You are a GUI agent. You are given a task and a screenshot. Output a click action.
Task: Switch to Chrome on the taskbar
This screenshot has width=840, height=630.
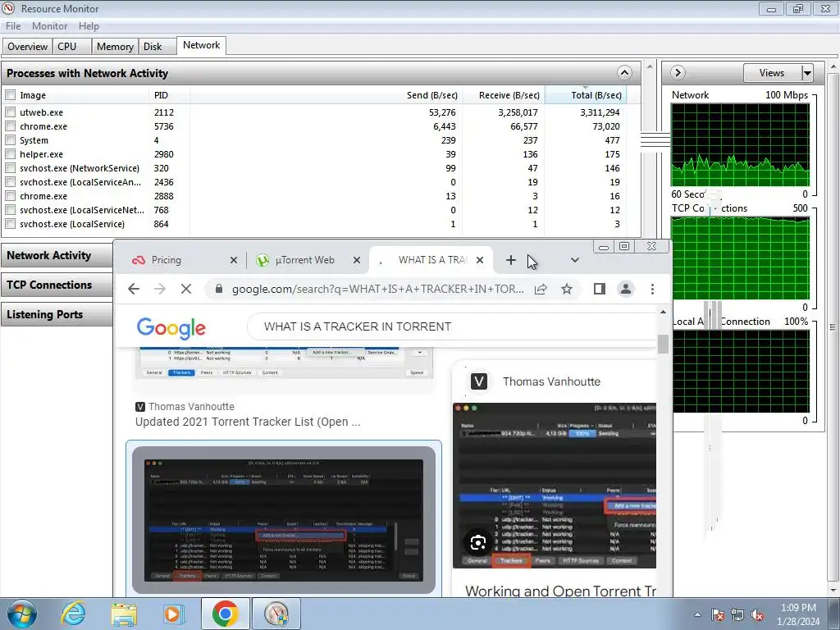tap(225, 614)
